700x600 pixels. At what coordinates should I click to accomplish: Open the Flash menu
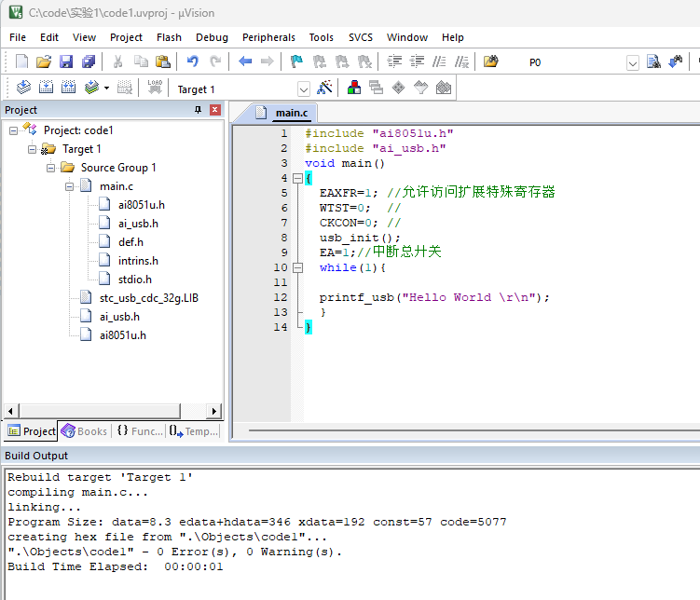coord(170,37)
